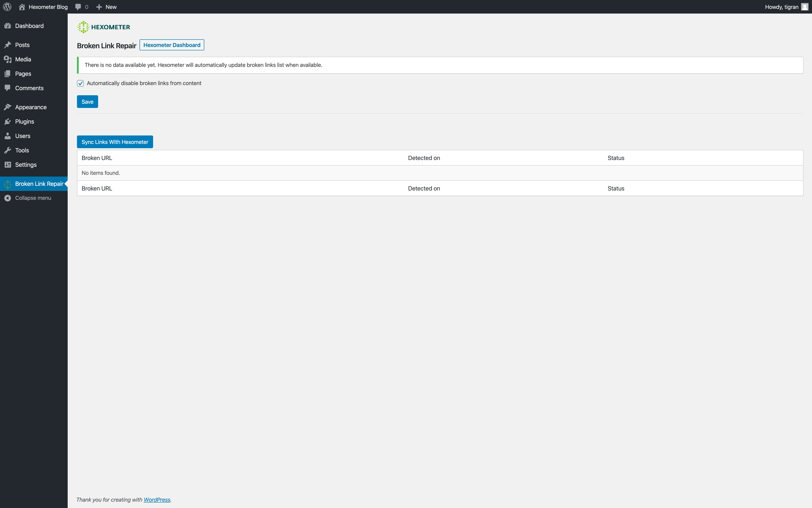Screen dimensions: 812x508
Task: Click the Posts pushpin icon
Action: tap(8, 45)
